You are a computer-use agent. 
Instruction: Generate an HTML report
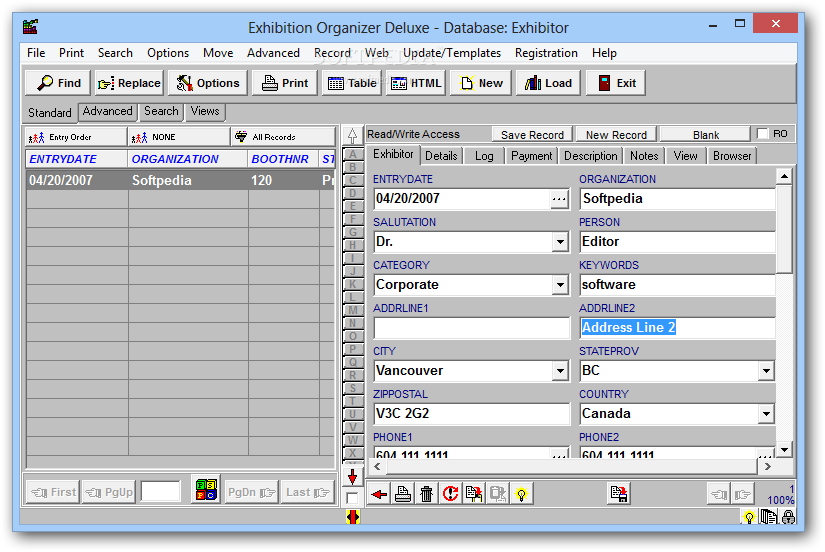[x=416, y=83]
